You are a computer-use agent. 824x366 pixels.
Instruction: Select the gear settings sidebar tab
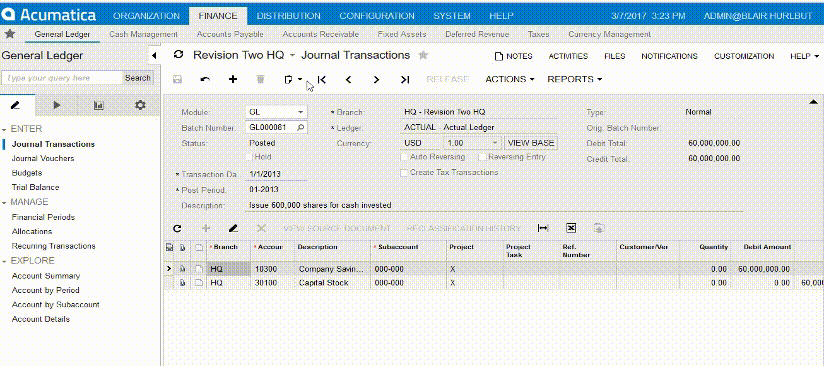(x=140, y=105)
